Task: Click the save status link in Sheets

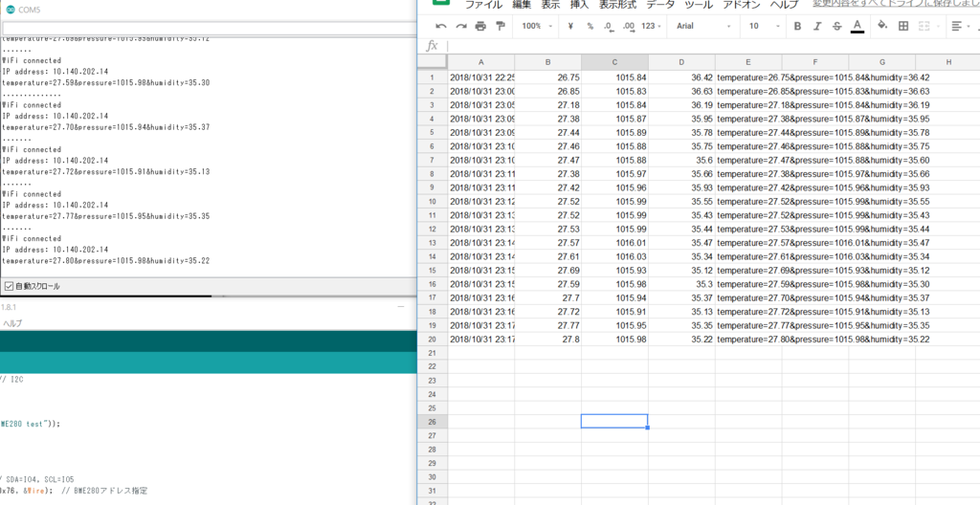Action: tap(896, 4)
